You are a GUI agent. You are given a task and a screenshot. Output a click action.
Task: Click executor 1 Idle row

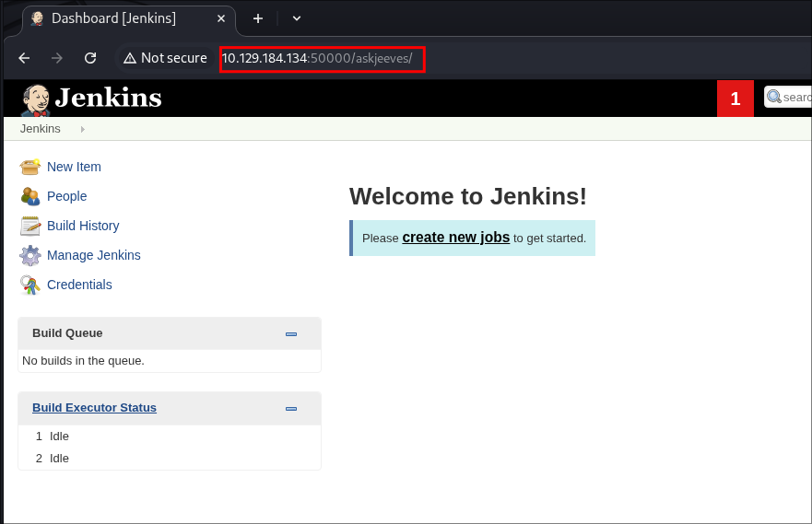pos(170,437)
